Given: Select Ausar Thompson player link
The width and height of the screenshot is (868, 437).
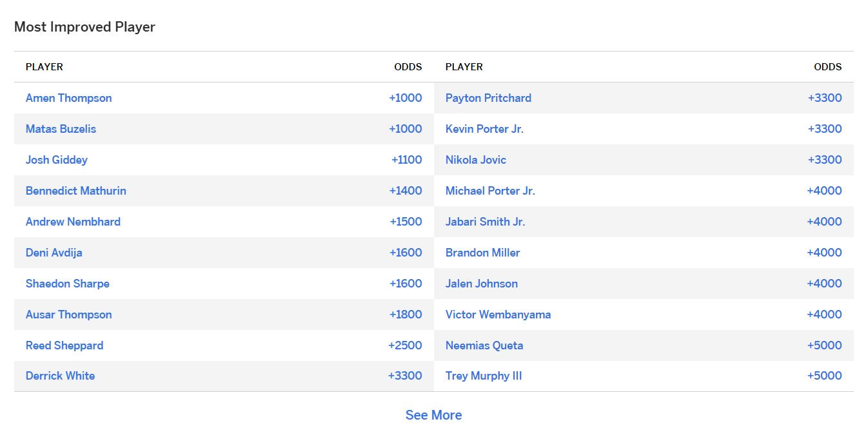Looking at the screenshot, I should (x=68, y=315).
